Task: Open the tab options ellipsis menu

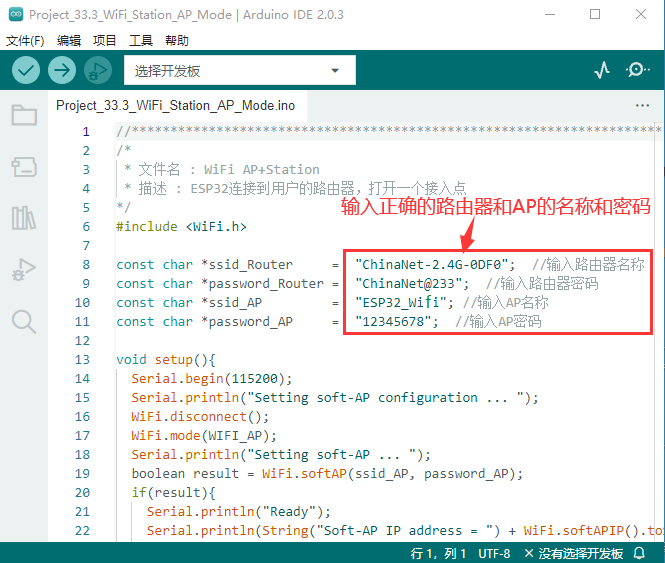Action: click(x=642, y=105)
